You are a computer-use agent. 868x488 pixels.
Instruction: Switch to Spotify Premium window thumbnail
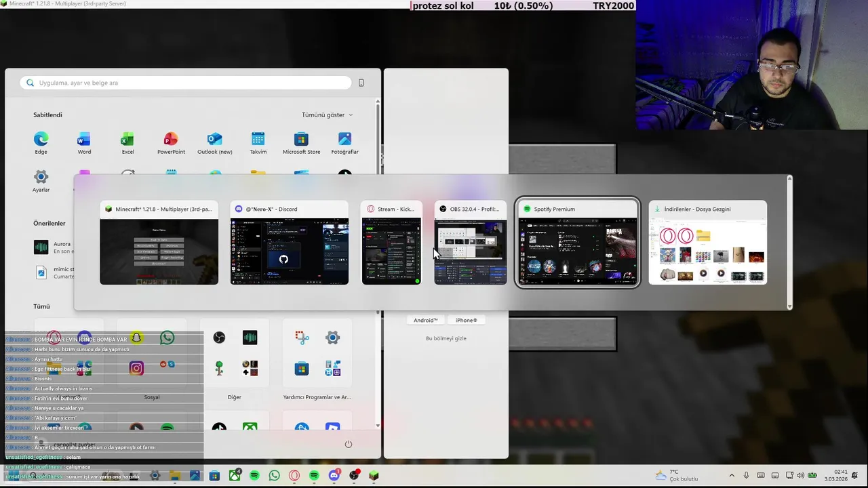[x=577, y=243]
